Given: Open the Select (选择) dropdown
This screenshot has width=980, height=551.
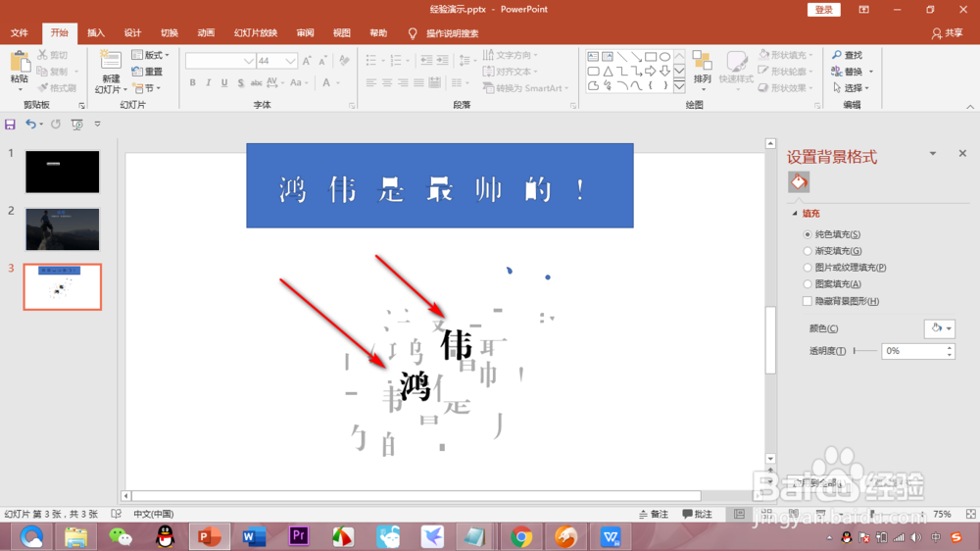Looking at the screenshot, I should point(853,88).
